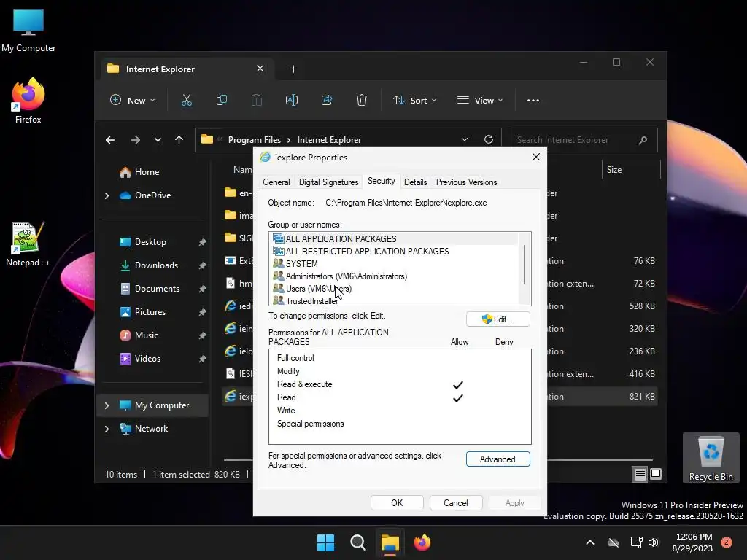Open the New dropdown in Explorer
747x560 pixels.
click(x=133, y=101)
